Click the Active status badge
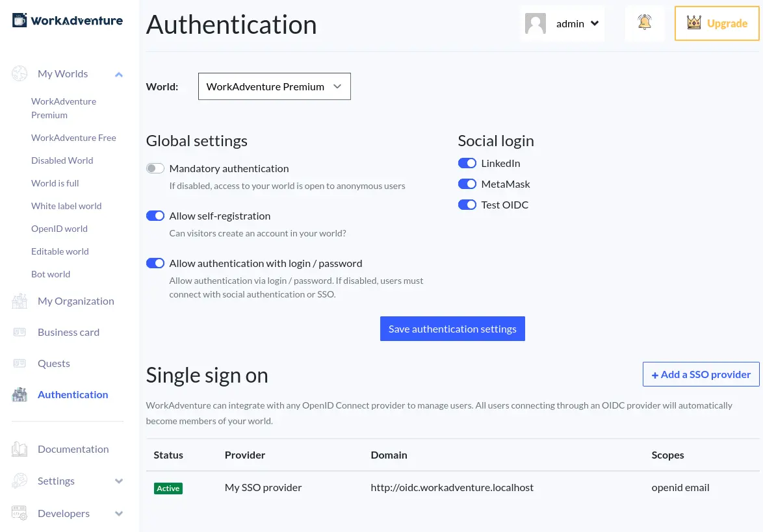 coord(168,488)
